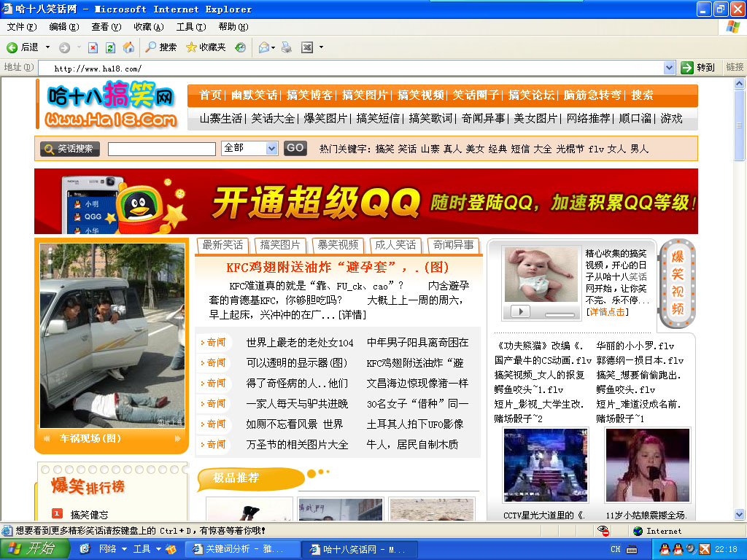Click the magnifier 笑话搜索 button
This screenshot has width=747, height=560.
[69, 149]
